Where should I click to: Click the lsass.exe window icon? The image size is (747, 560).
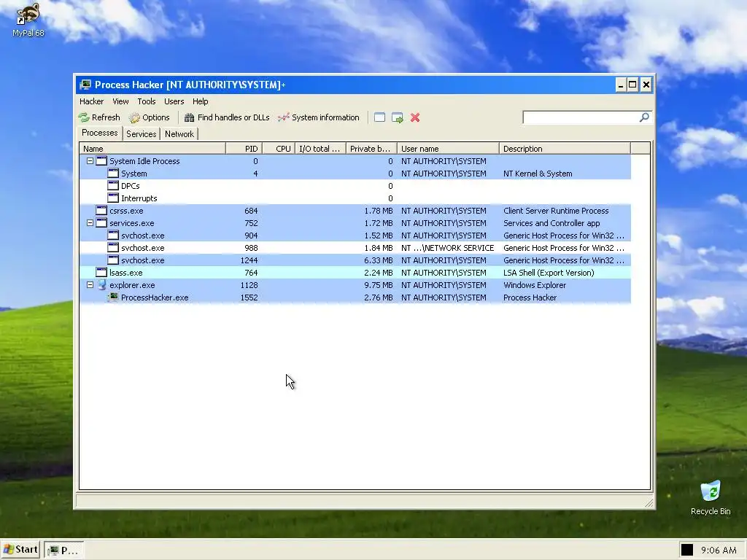coord(101,273)
